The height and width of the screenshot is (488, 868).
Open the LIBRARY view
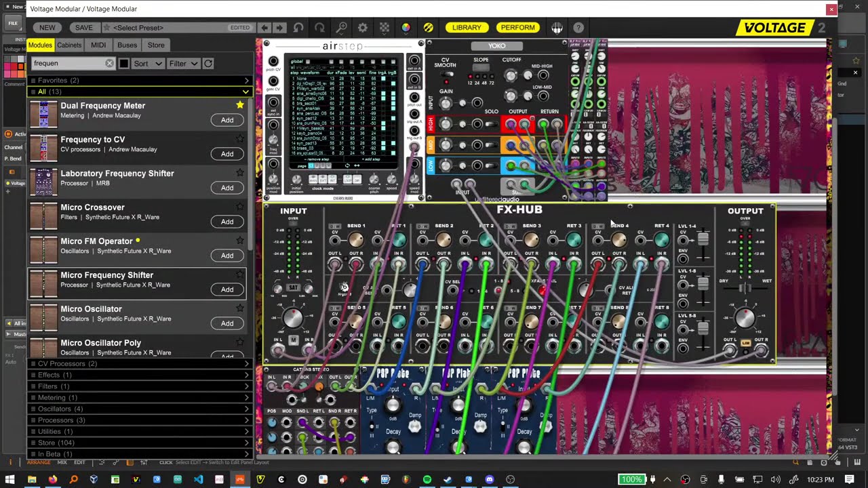[467, 28]
